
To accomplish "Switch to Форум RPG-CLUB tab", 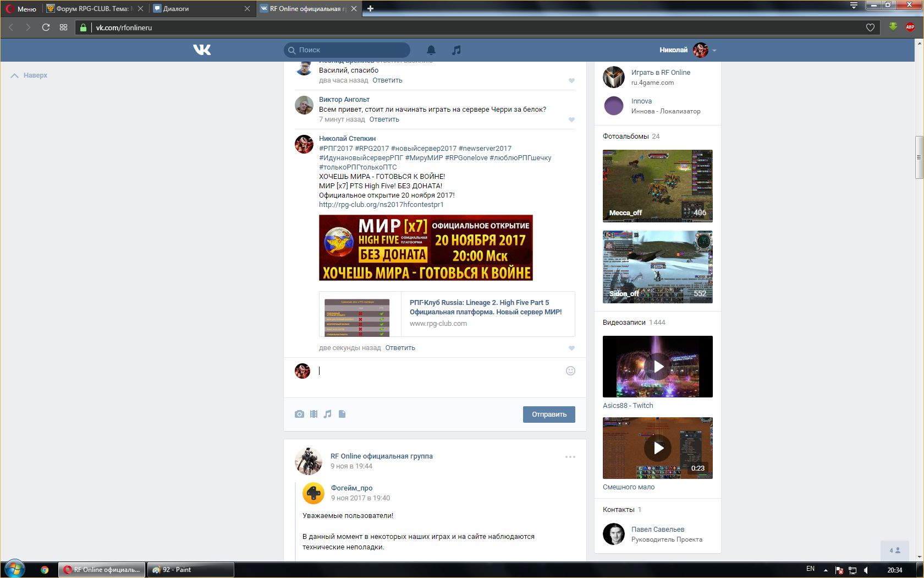I will pos(94,9).
